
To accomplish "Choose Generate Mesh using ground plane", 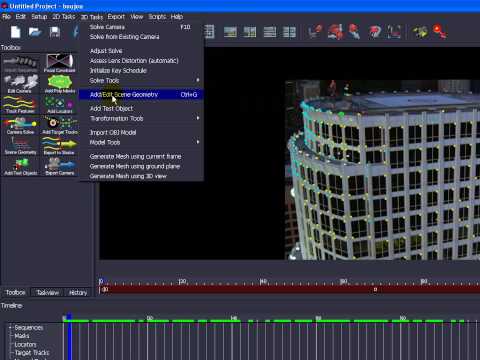I will (141, 166).
